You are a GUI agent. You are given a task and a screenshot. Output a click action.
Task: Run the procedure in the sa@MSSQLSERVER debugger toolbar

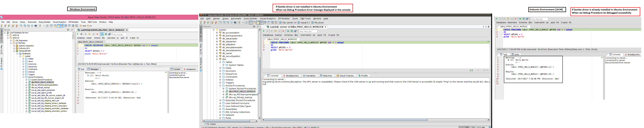point(78,34)
